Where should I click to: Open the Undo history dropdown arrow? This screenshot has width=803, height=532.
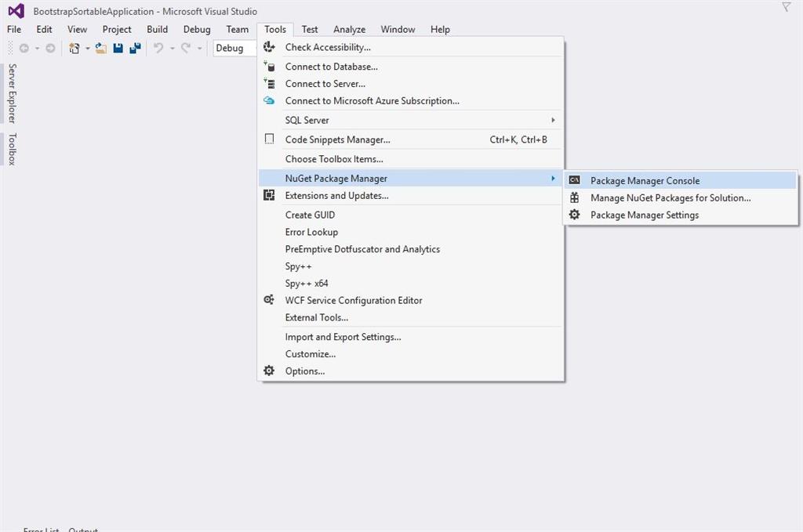point(171,48)
